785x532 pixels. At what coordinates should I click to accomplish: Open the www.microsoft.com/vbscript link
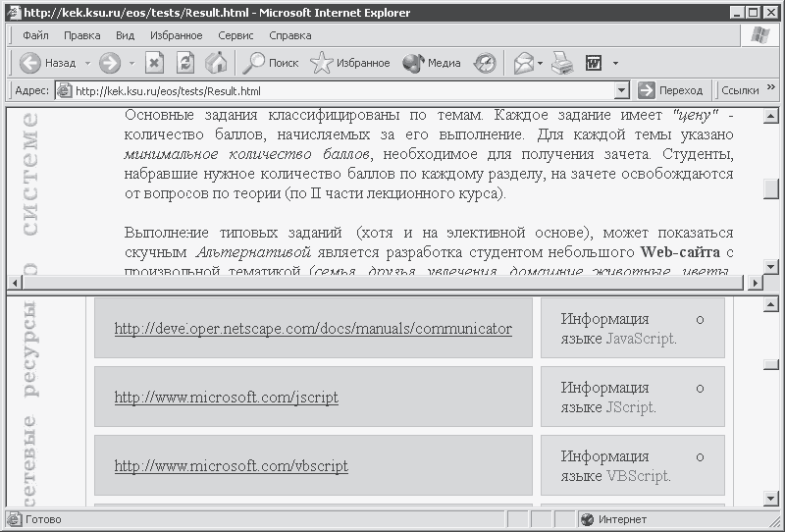(x=232, y=466)
